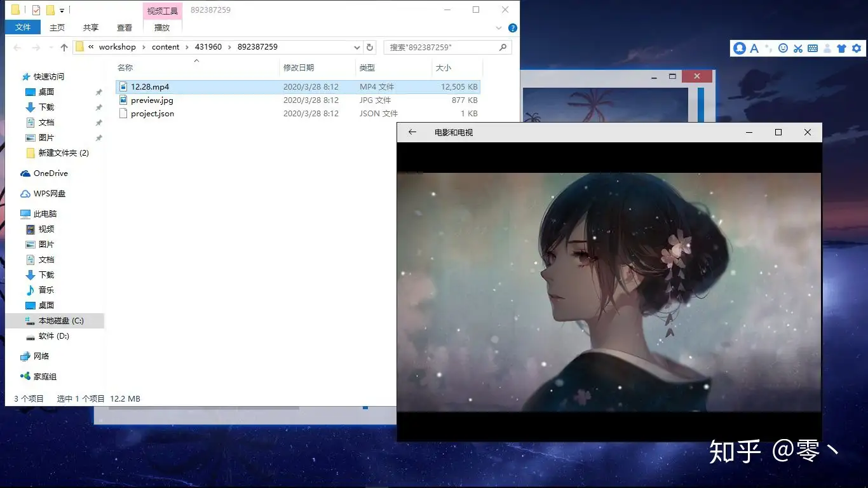Switch to the 查看 (View) ribbon tab
Viewport: 868px width, 488px height.
click(x=125, y=27)
